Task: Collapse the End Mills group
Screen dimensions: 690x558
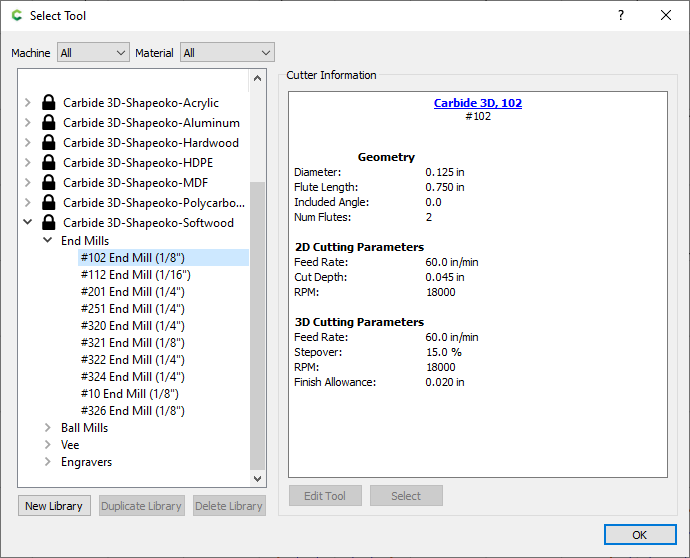Action: point(48,240)
